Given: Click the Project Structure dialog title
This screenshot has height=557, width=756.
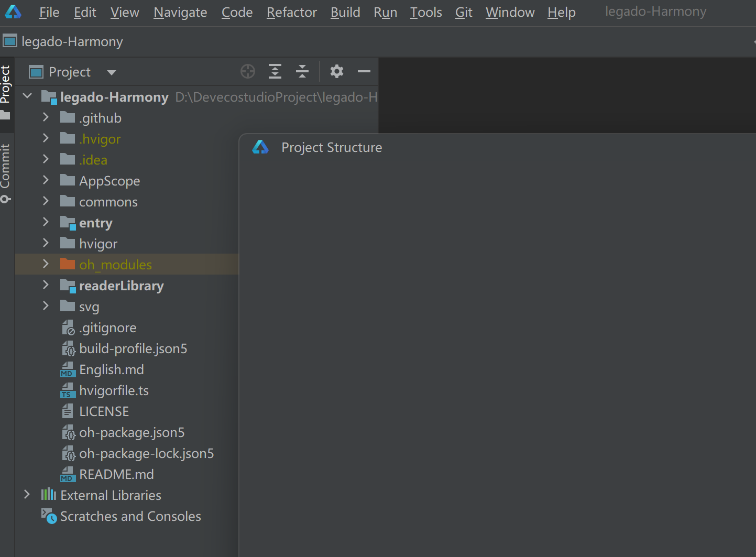Looking at the screenshot, I should pyautogui.click(x=332, y=147).
